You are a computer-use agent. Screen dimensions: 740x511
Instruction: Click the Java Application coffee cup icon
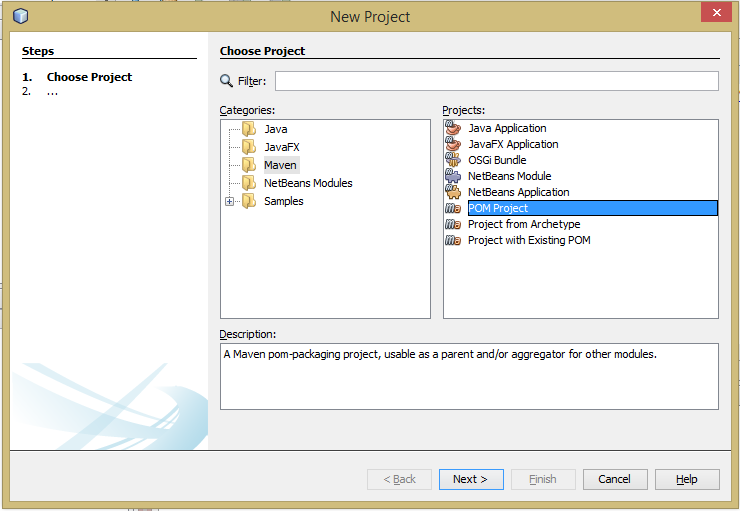coord(453,128)
